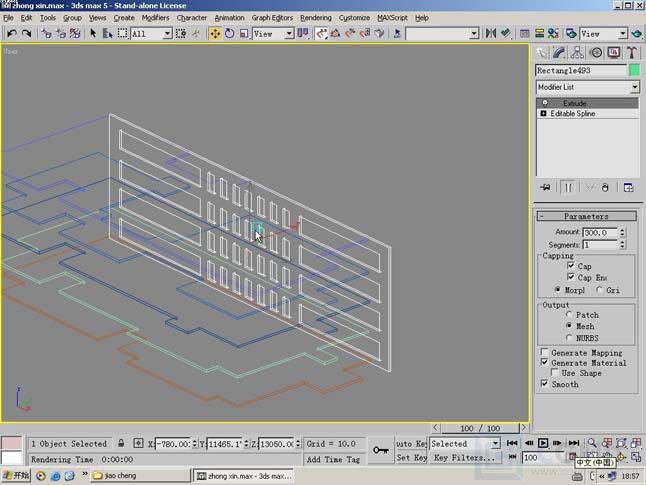Click the Quick Render teapot icon
The width and height of the screenshot is (646, 485).
[637, 33]
